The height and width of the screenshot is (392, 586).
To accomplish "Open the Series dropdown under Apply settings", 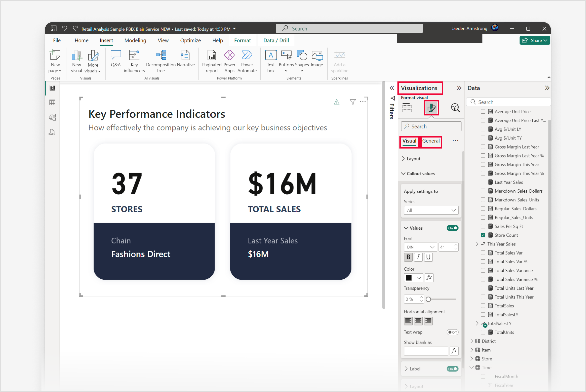I will (x=431, y=210).
